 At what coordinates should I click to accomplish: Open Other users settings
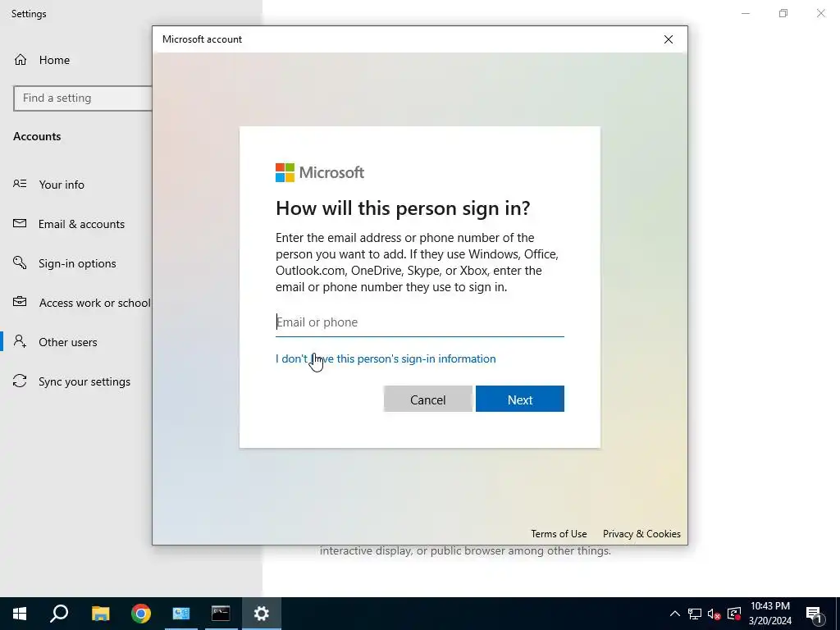click(x=68, y=342)
